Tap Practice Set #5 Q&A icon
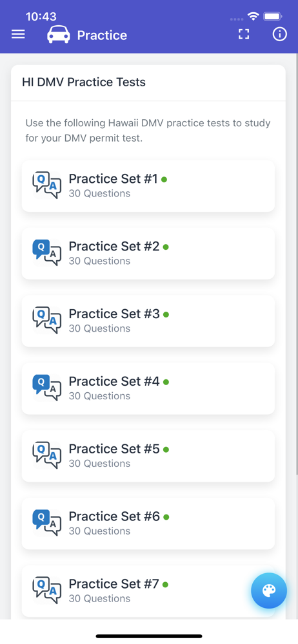Screen dimensions: 298x644 (47, 455)
